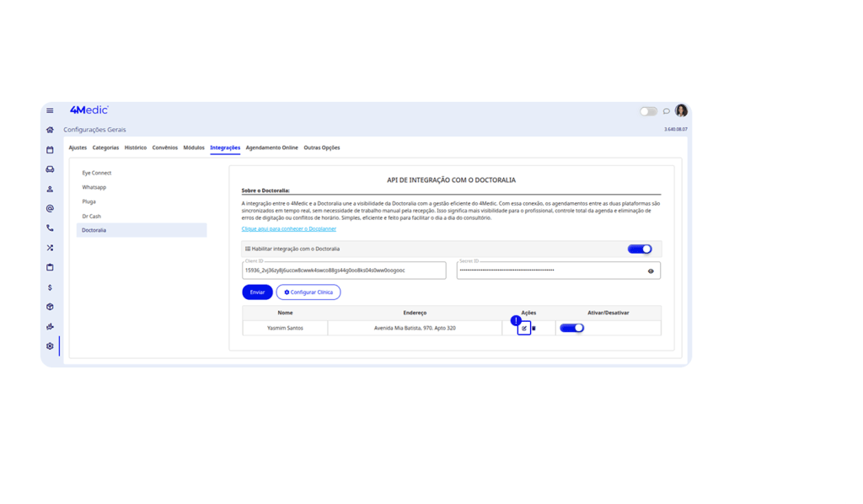The width and height of the screenshot is (863, 504).
Task: Open the Clique aqui para conhecer o Docplanner link
Action: click(288, 229)
